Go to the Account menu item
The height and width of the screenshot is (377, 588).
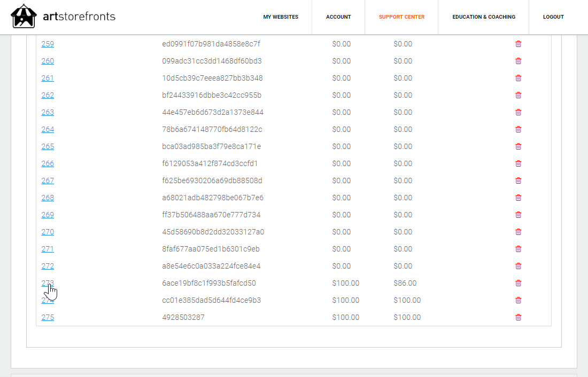(x=338, y=17)
